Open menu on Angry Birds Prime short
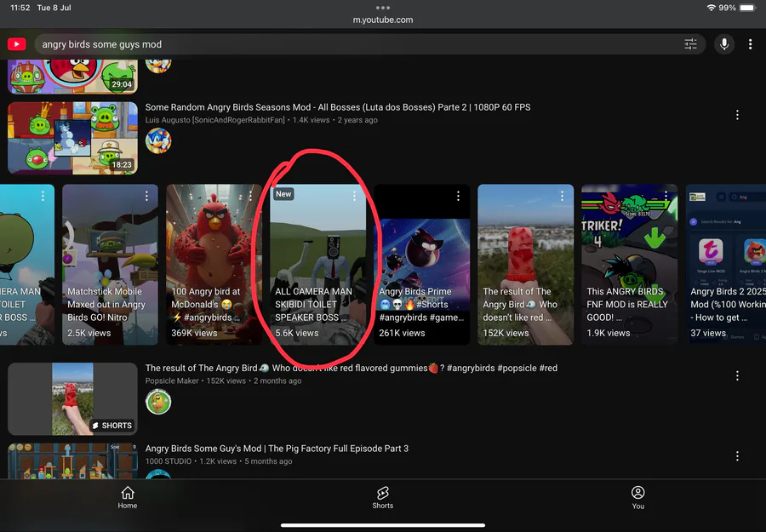 coord(458,196)
